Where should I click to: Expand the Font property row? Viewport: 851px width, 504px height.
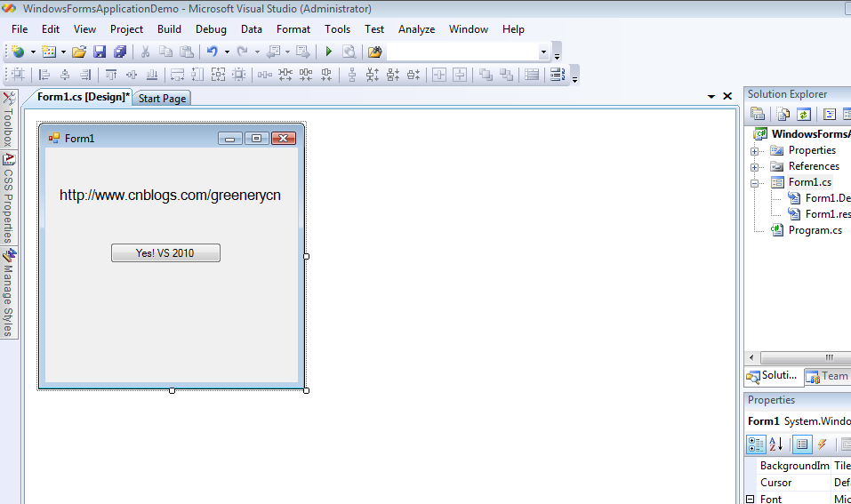click(x=750, y=499)
